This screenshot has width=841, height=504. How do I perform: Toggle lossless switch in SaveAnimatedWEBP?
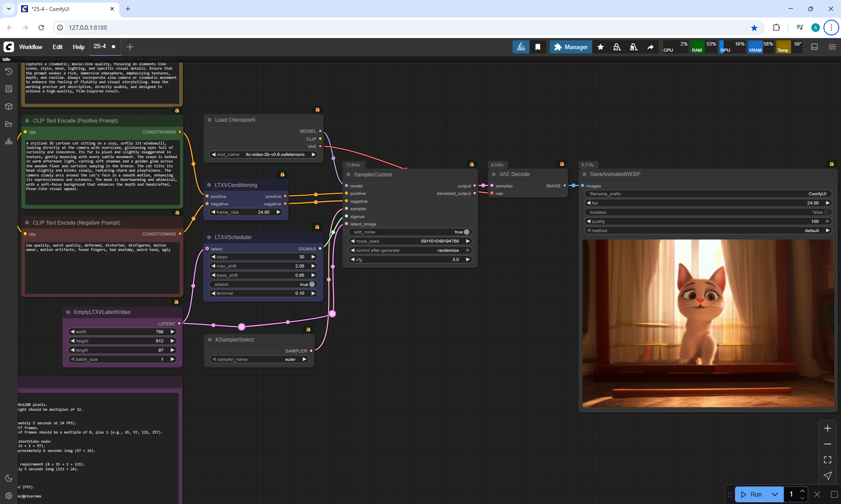click(826, 212)
